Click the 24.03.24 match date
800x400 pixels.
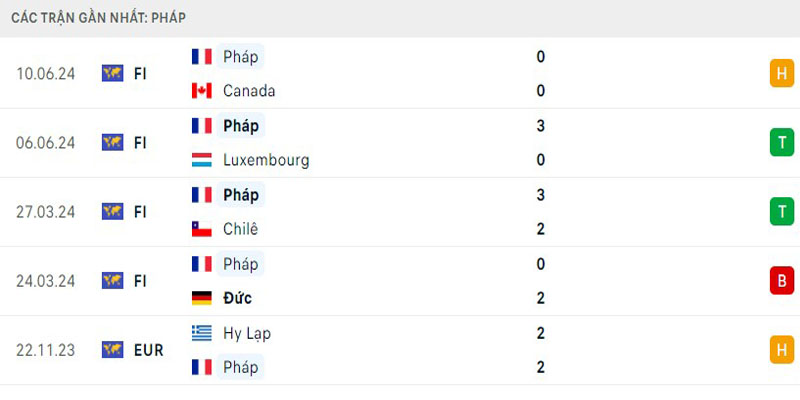(46, 281)
